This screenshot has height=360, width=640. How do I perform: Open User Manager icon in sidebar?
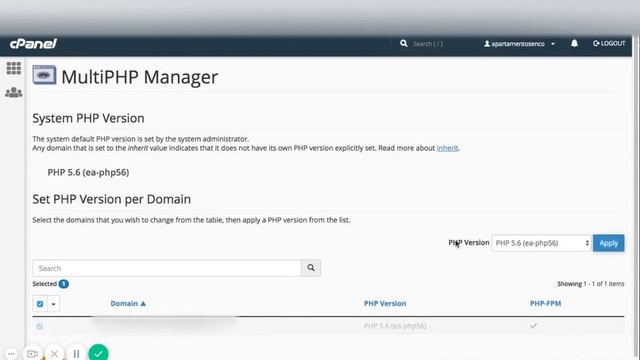pos(13,92)
